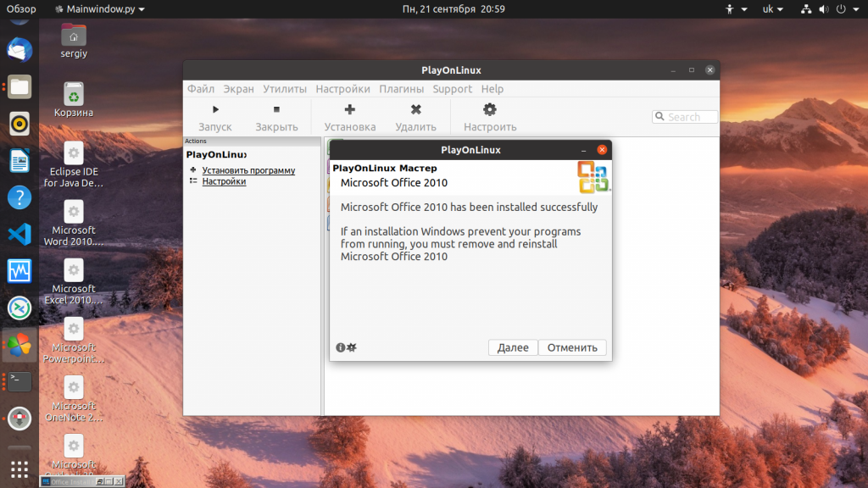Click the Установить программу link
This screenshot has height=488, width=868.
[248, 170]
